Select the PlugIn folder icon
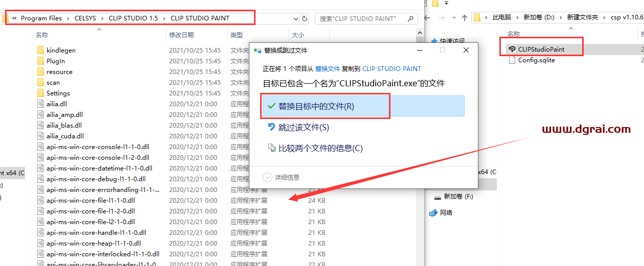Viewport: 644px width, 266px height. [41, 61]
